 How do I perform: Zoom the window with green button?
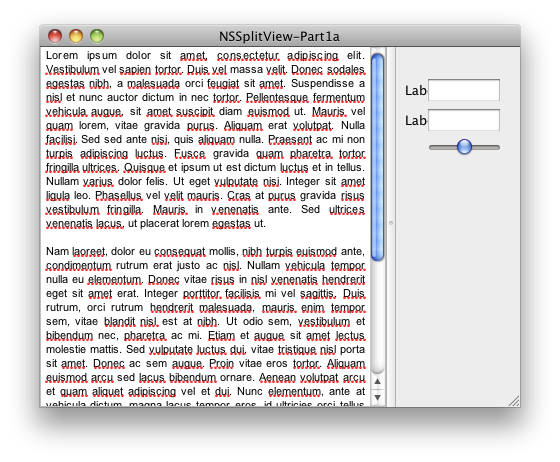97,36
